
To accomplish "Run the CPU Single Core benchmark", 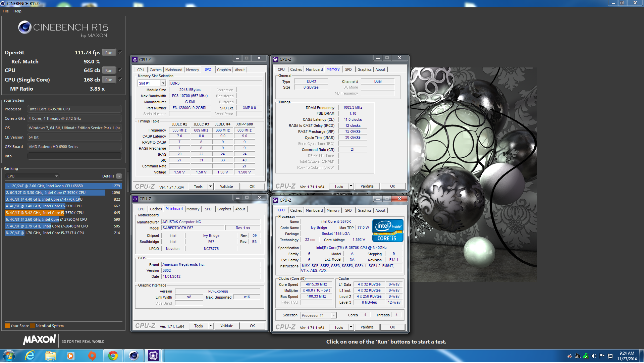I will coord(109,80).
